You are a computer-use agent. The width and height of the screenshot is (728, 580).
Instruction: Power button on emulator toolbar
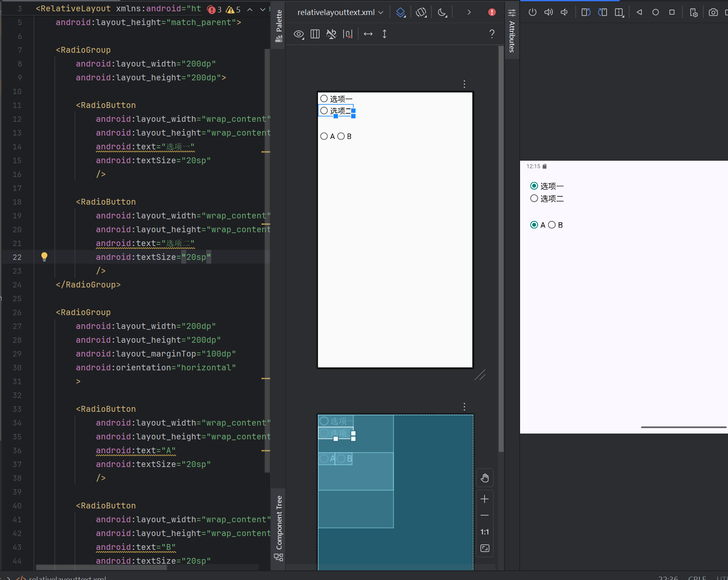pos(532,13)
